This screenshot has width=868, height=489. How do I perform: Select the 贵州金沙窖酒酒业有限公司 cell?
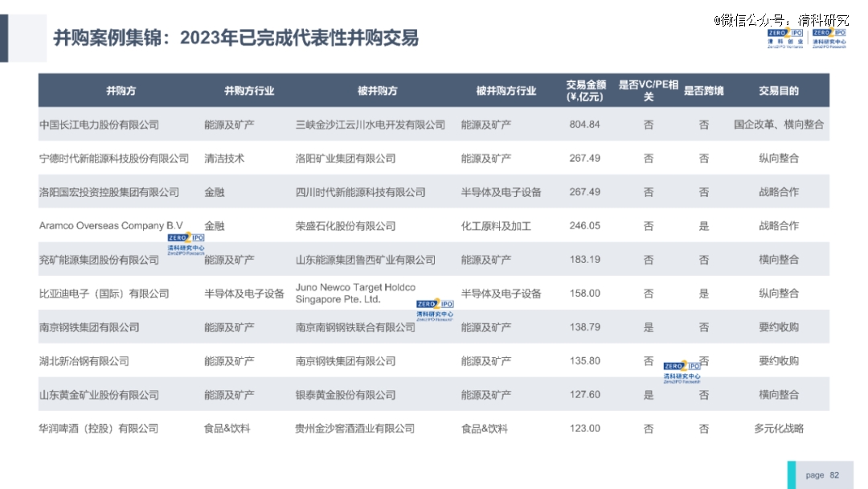pos(355,429)
